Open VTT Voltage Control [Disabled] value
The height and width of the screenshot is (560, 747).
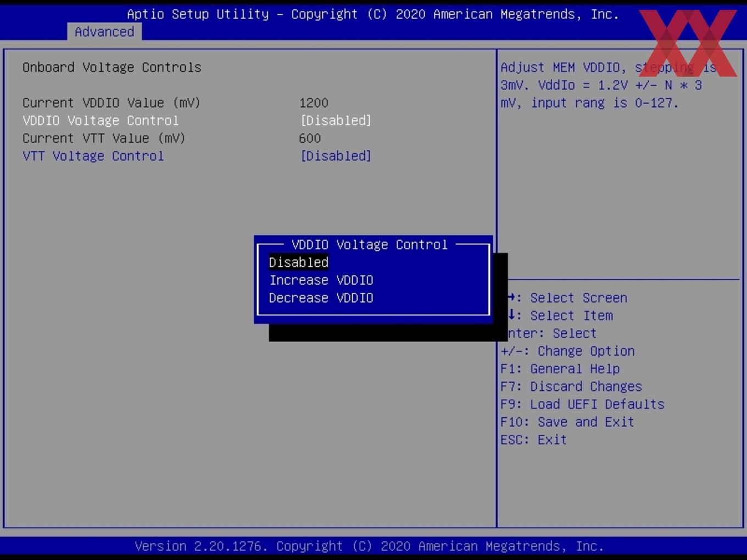336,156
